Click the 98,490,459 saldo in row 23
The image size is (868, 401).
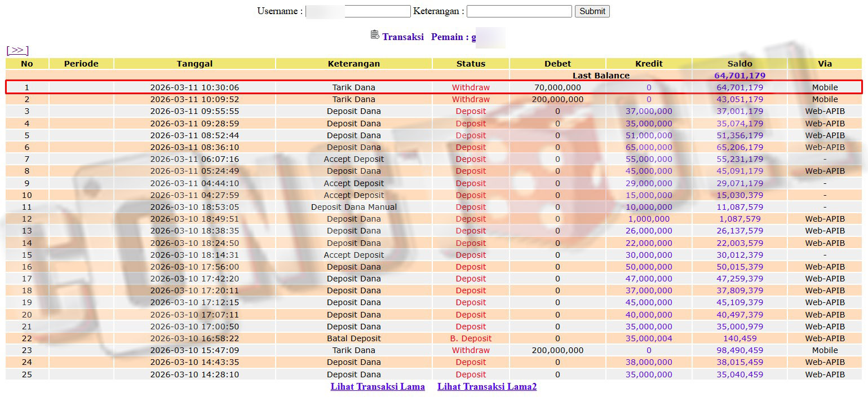(x=739, y=350)
